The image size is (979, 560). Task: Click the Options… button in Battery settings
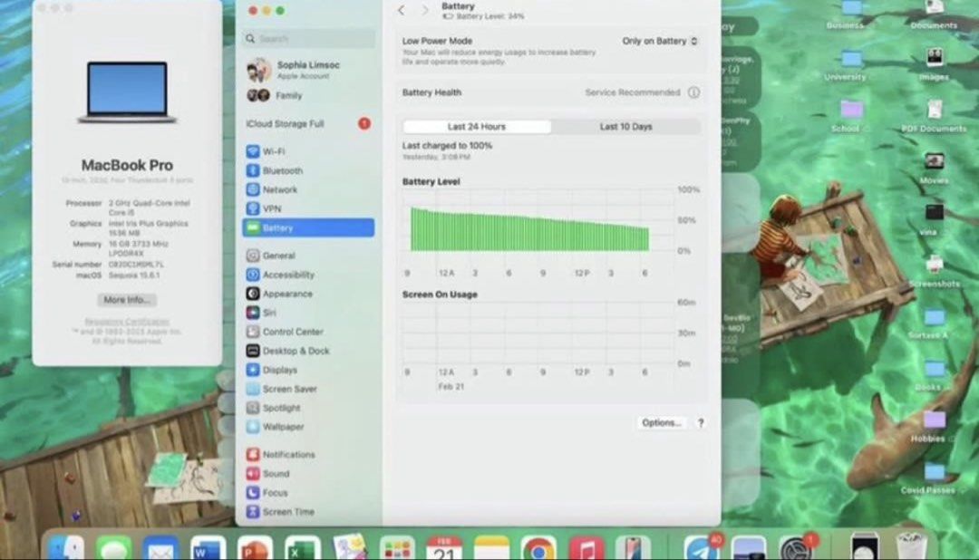661,422
